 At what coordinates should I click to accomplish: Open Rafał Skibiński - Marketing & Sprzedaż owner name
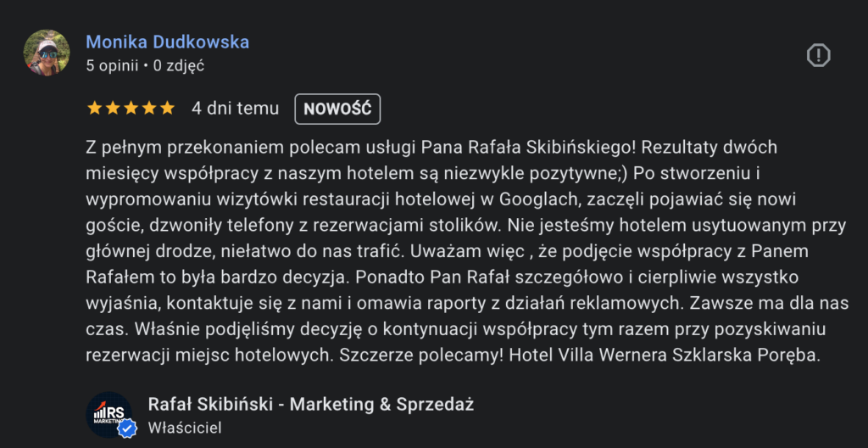(310, 404)
